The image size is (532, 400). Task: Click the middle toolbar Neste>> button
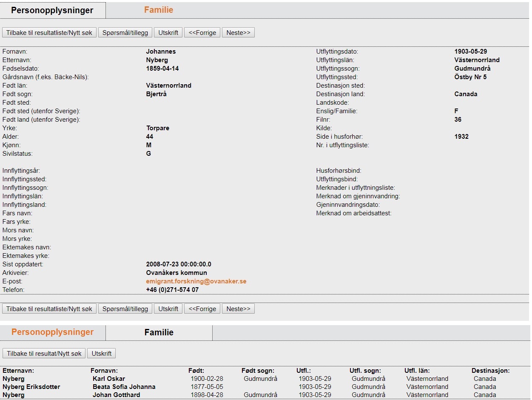[238, 309]
